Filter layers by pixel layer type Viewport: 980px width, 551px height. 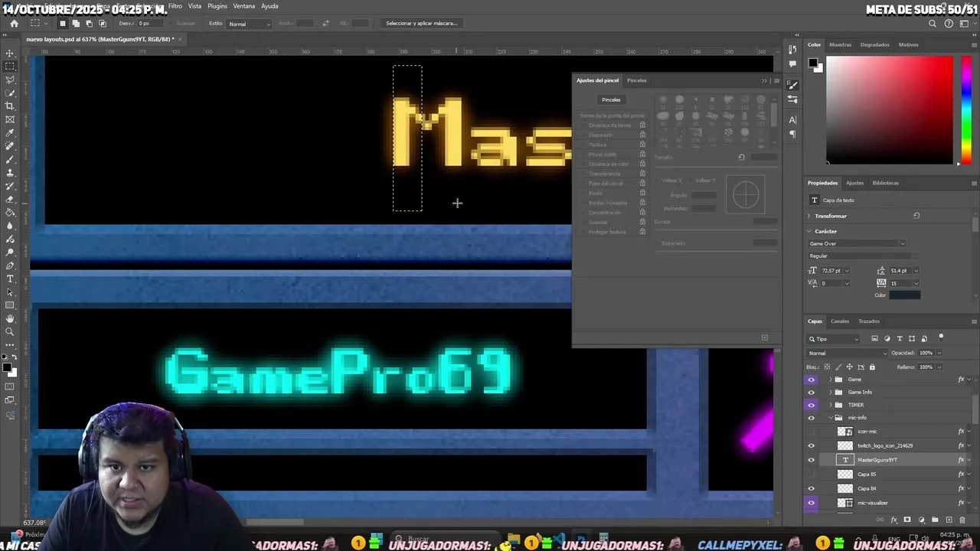[x=875, y=339]
